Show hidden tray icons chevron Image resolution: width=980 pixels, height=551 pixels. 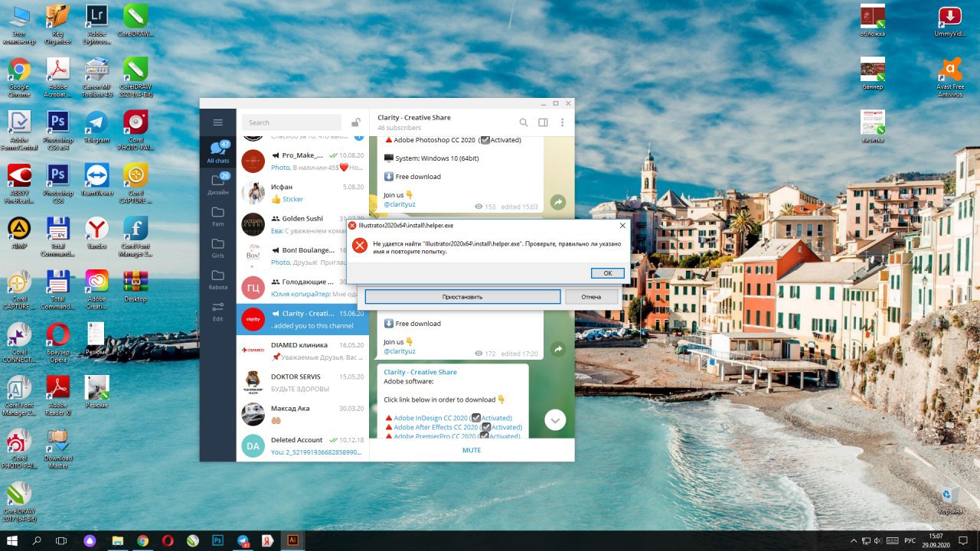point(854,540)
